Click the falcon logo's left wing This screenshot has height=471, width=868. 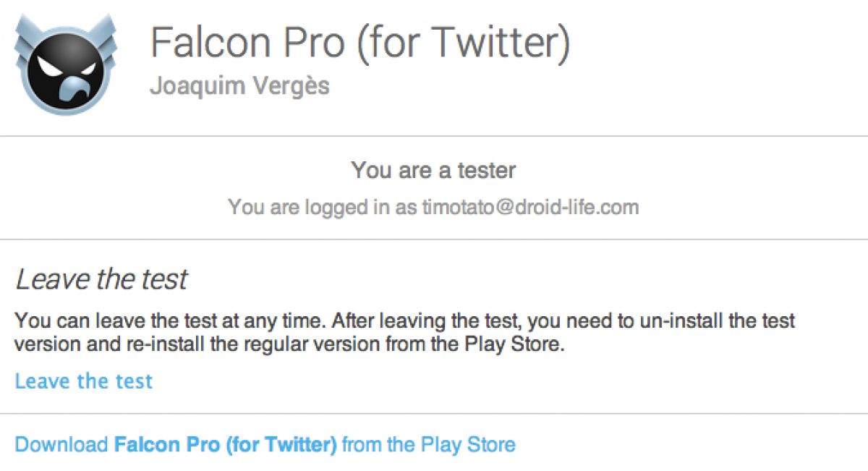tap(27, 36)
